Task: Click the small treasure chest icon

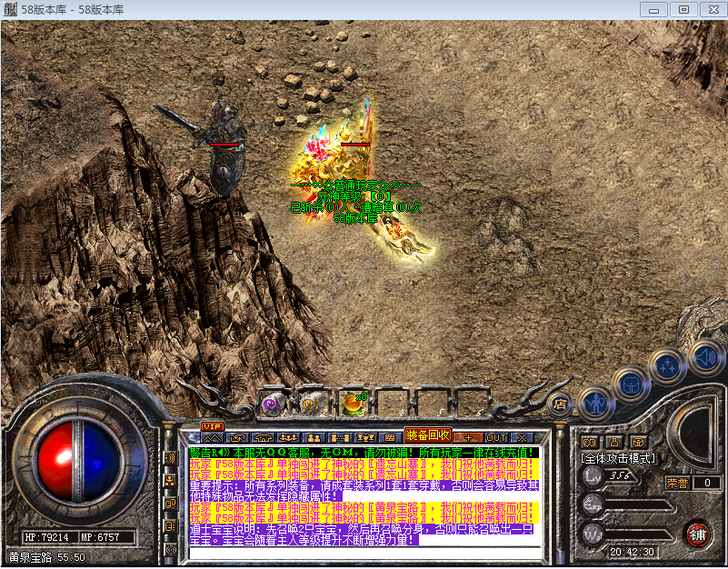Action: click(639, 442)
